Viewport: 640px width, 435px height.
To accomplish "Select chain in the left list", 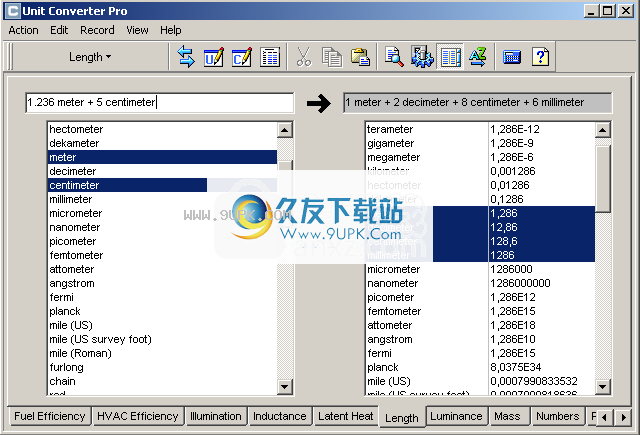I will pyautogui.click(x=162, y=381).
